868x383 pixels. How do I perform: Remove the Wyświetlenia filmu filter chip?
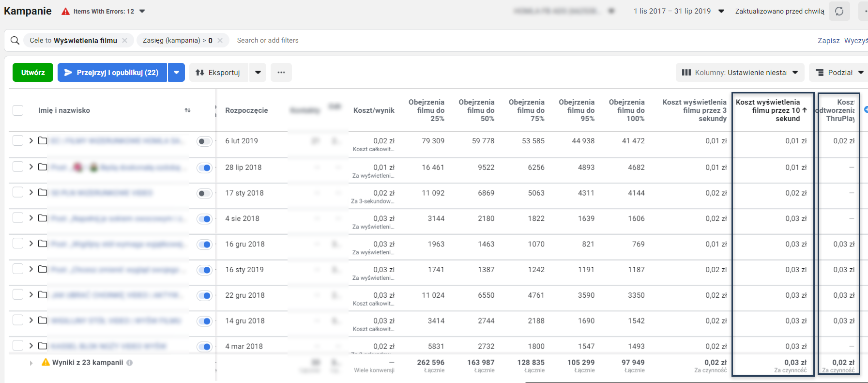pos(124,40)
